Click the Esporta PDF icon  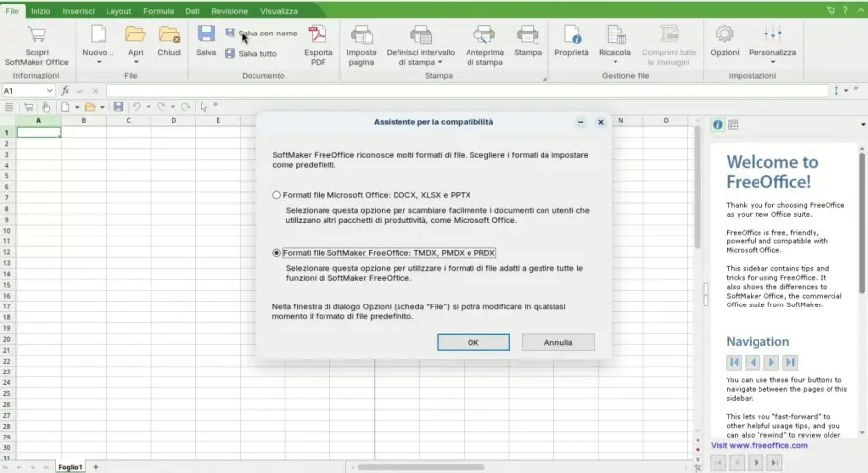(318, 34)
